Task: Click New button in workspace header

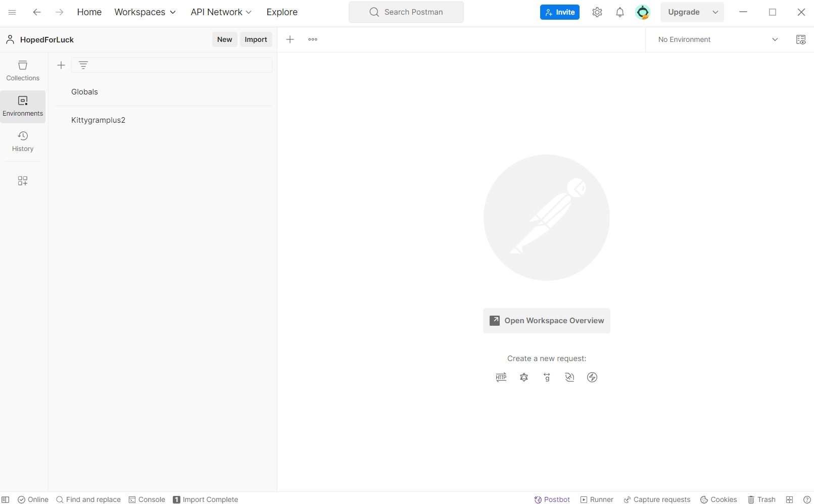Action: 225,39
